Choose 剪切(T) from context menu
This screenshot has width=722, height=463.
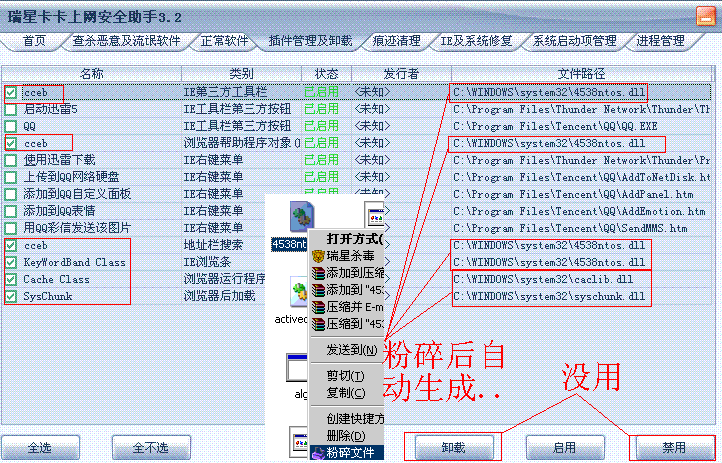tap(346, 376)
